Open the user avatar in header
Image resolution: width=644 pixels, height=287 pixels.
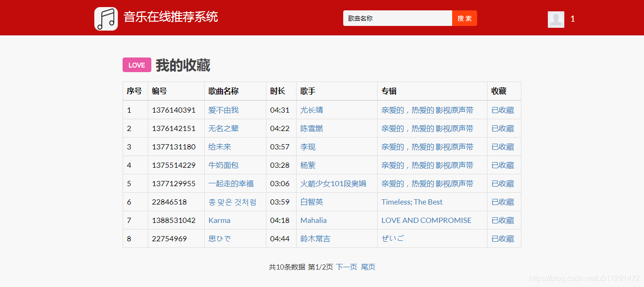click(556, 19)
